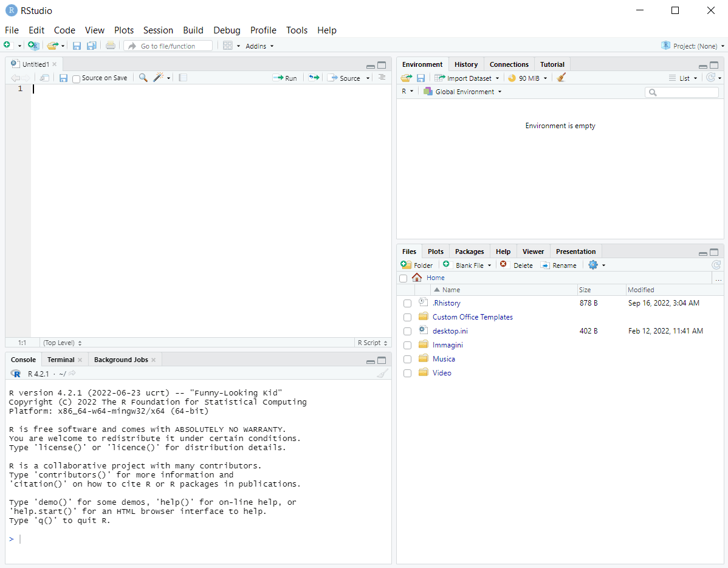Check the Video folder checkbox
728x568 pixels.
(407, 373)
